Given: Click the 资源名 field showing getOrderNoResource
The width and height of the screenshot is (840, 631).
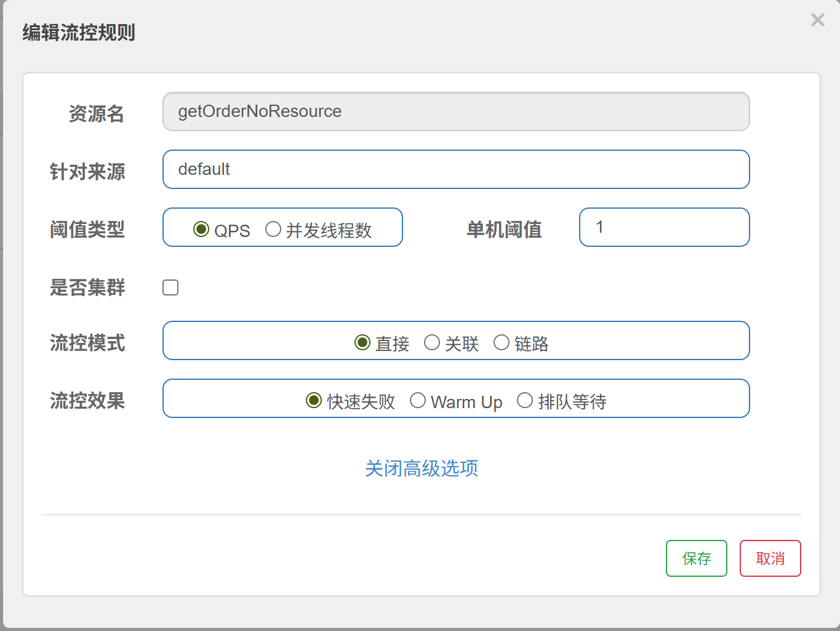Looking at the screenshot, I should 456,111.
